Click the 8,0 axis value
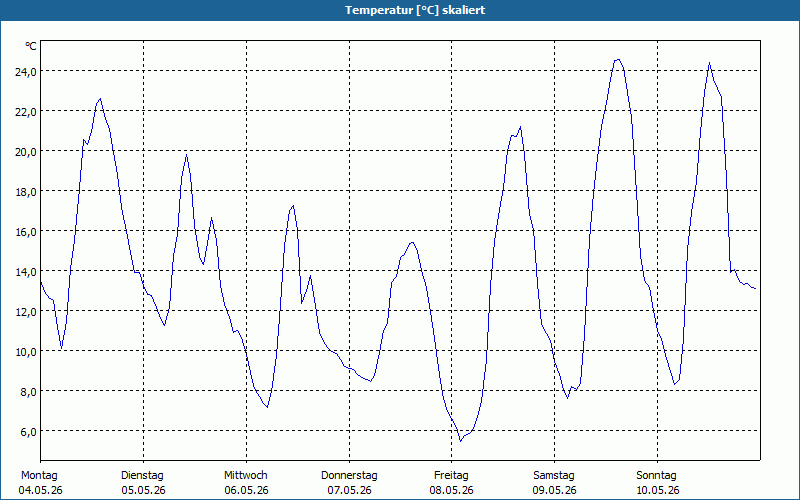Screen dimensions: 800x500 pyautogui.click(x=28, y=392)
